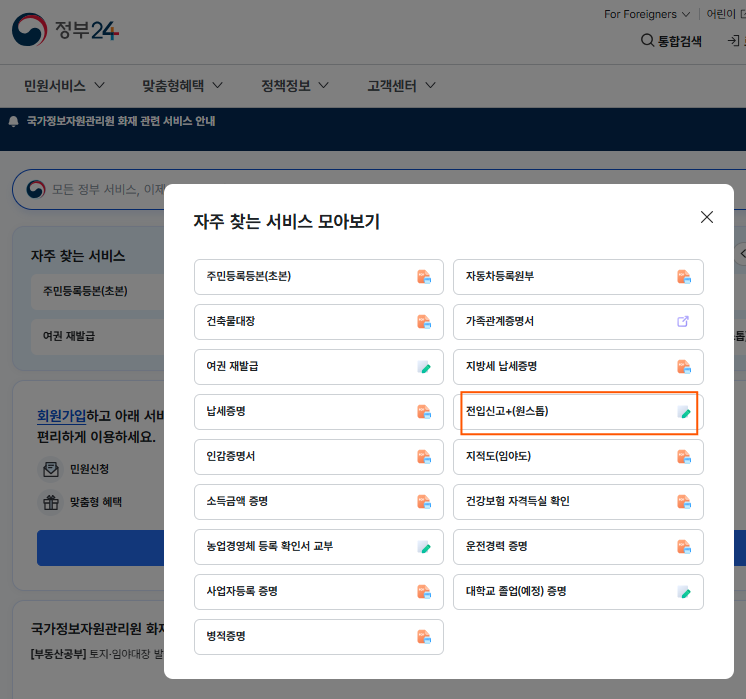746x699 pixels.
Task: Click 맞춤형 혜택 text on background page
Action: click(96, 502)
